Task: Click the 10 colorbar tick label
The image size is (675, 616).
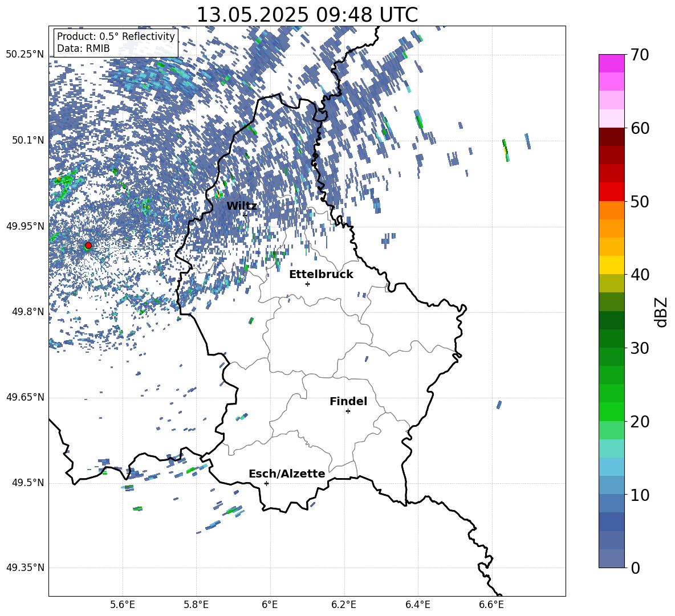Action: point(640,495)
